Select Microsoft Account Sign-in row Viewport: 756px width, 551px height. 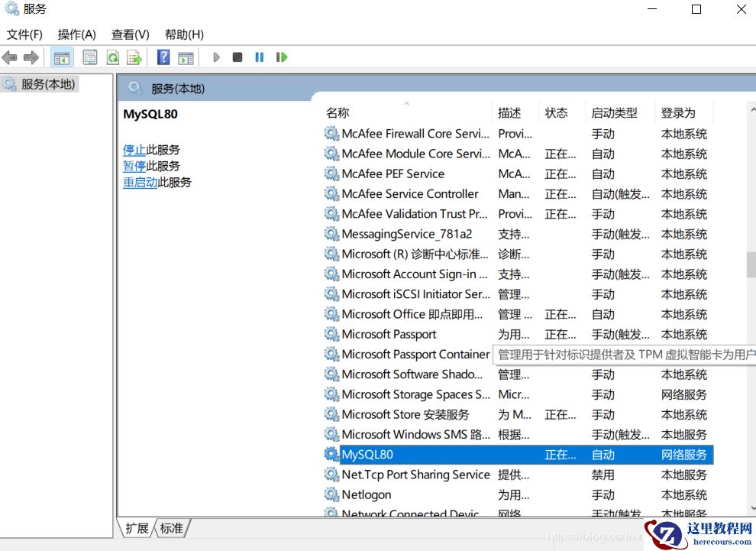click(x=518, y=274)
